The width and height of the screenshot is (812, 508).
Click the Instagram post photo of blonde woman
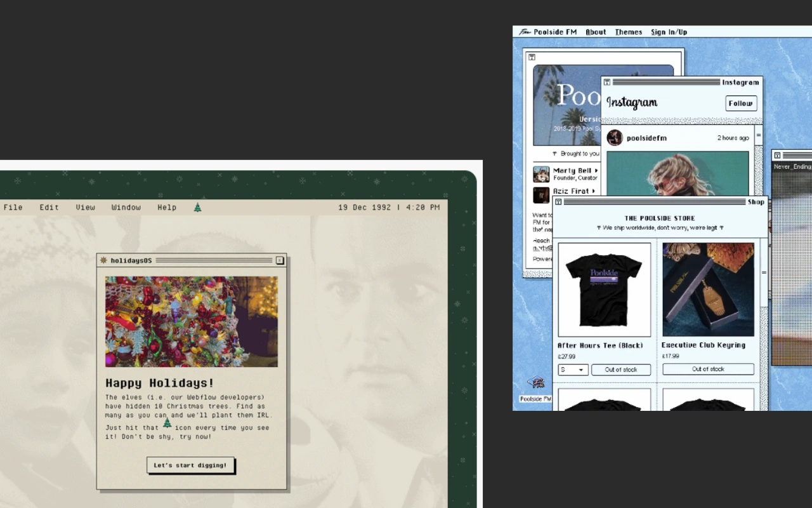(678, 173)
